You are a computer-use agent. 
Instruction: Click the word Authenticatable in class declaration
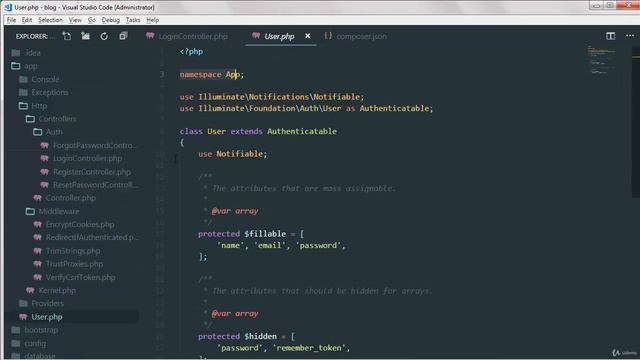(302, 131)
